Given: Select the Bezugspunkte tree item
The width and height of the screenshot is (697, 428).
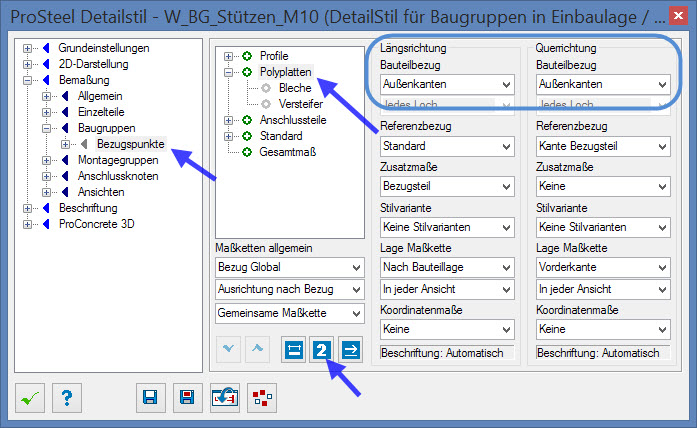Looking at the screenshot, I should [x=131, y=144].
